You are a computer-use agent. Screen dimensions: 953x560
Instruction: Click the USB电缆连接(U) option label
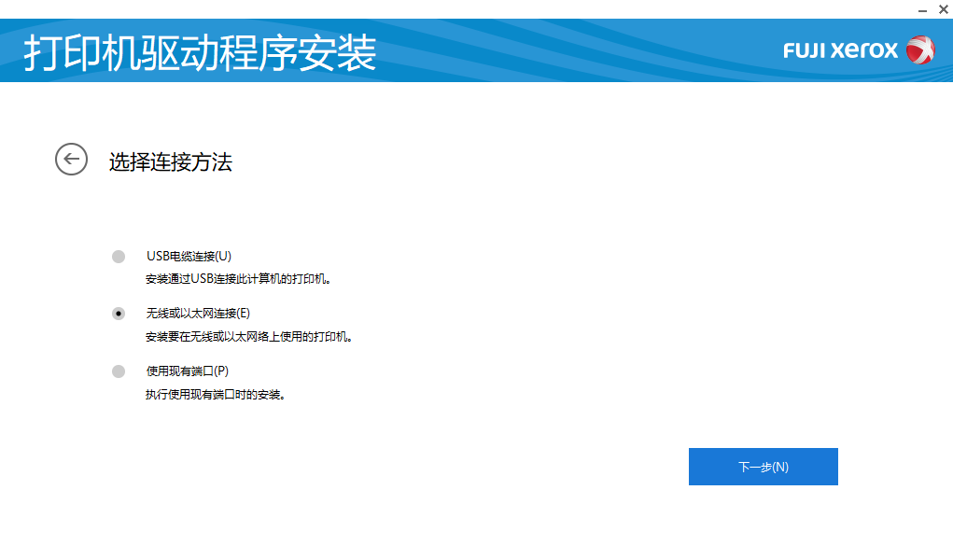tap(189, 256)
